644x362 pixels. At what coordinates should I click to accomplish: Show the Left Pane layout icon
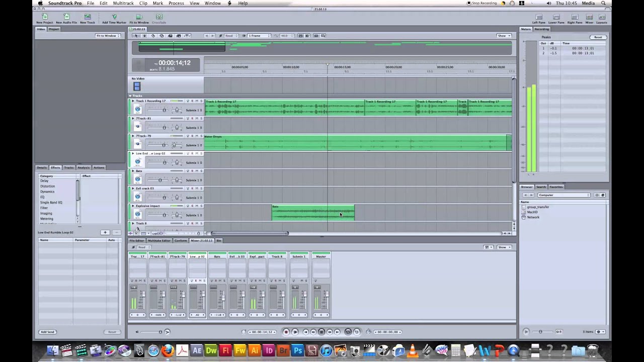(x=538, y=17)
